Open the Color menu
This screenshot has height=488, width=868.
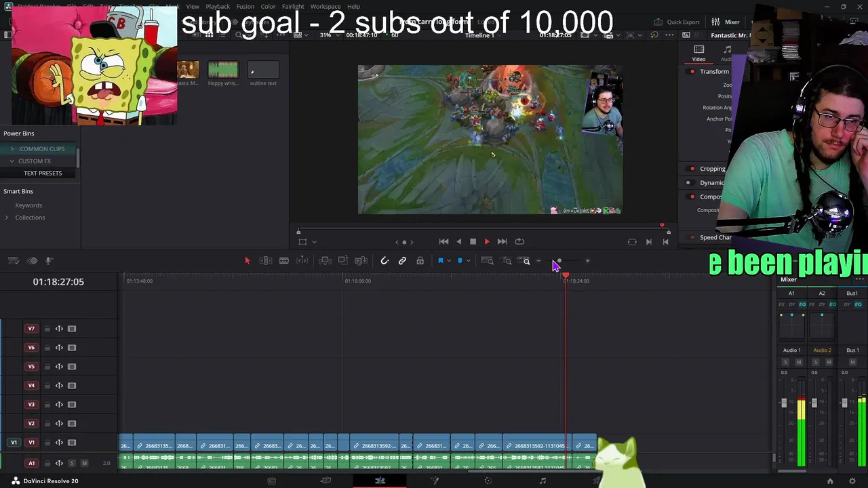(269, 6)
